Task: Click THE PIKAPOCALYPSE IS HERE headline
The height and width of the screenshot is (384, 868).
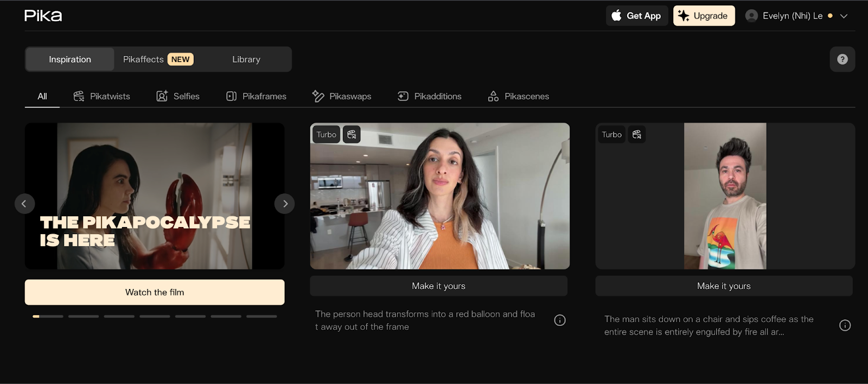Action: pos(145,231)
